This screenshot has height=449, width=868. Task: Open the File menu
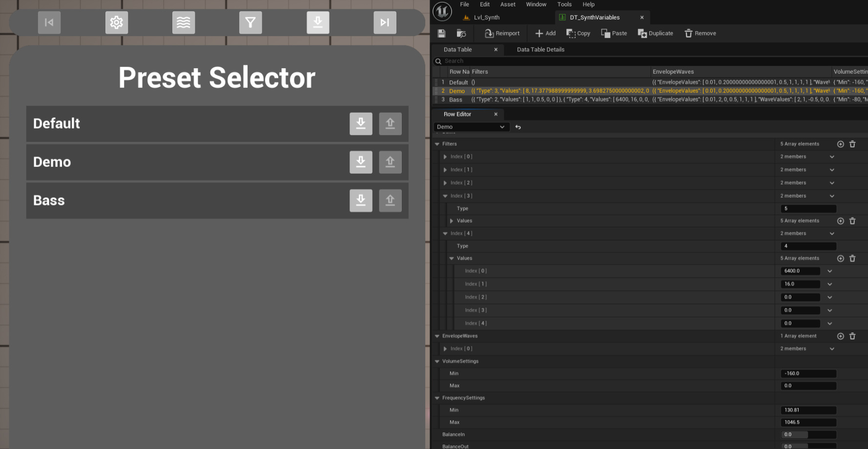[x=464, y=4]
